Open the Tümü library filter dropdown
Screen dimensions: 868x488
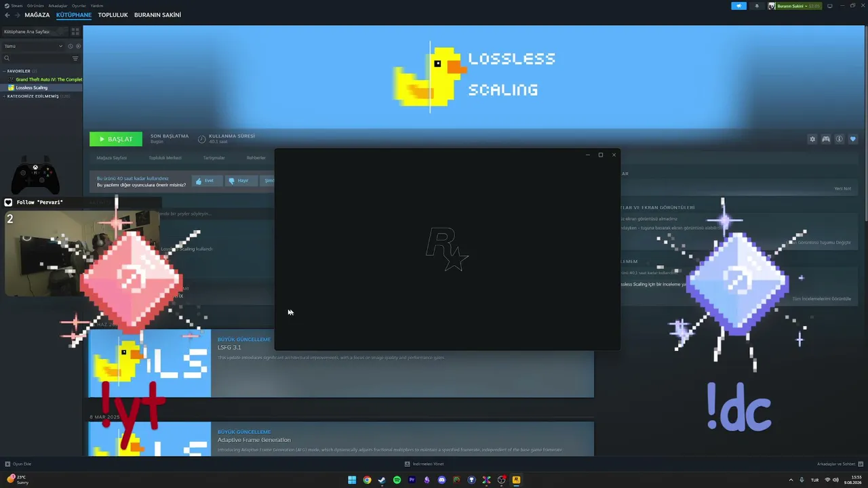point(33,46)
